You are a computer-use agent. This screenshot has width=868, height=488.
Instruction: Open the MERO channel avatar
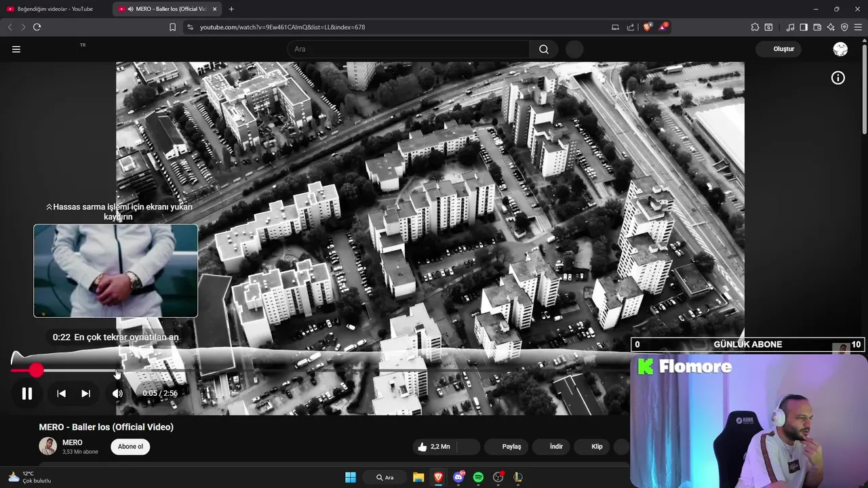click(47, 446)
